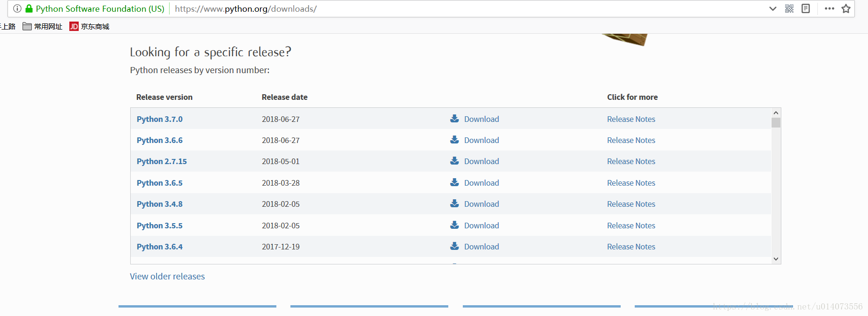Image resolution: width=868 pixels, height=316 pixels.
Task: Toggle reader view icon in address bar
Action: tap(806, 8)
